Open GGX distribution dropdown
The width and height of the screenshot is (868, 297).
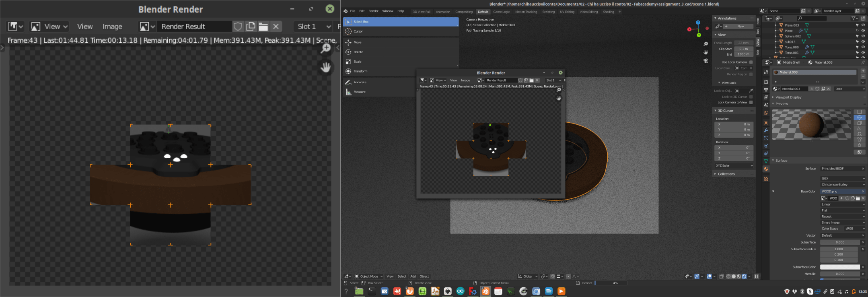pyautogui.click(x=843, y=178)
